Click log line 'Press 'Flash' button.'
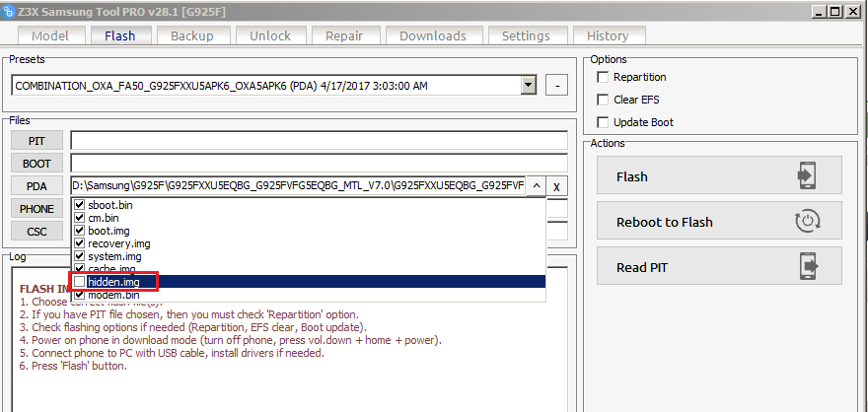Screen dimensions: 868x412 tap(73, 366)
